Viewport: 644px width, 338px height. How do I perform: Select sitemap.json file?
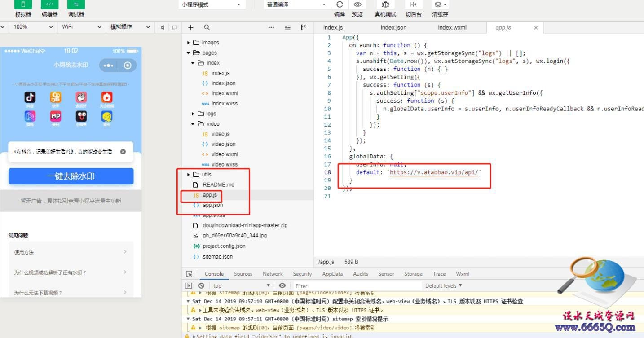pyautogui.click(x=217, y=257)
